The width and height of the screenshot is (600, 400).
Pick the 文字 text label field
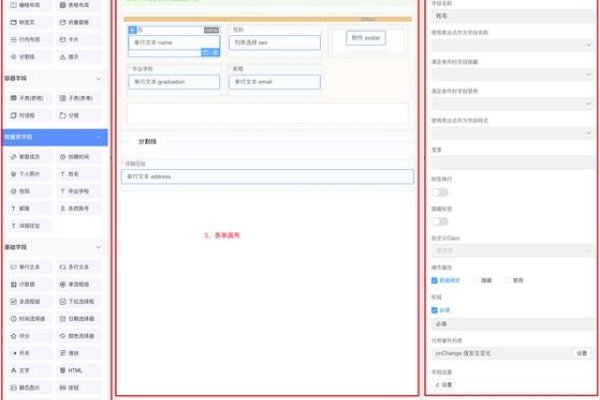click(29, 370)
